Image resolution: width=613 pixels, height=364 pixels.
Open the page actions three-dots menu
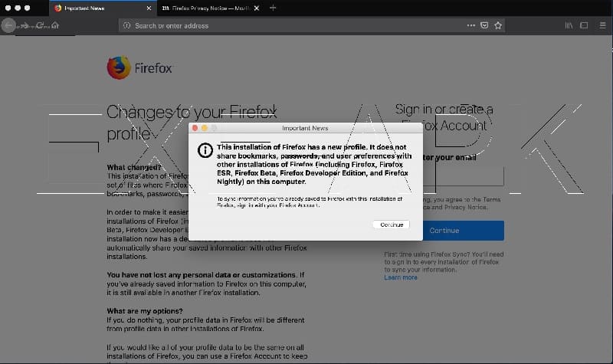point(471,25)
